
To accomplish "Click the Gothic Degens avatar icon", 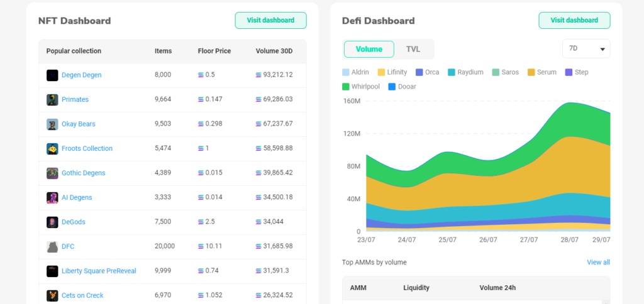I will [x=52, y=173].
